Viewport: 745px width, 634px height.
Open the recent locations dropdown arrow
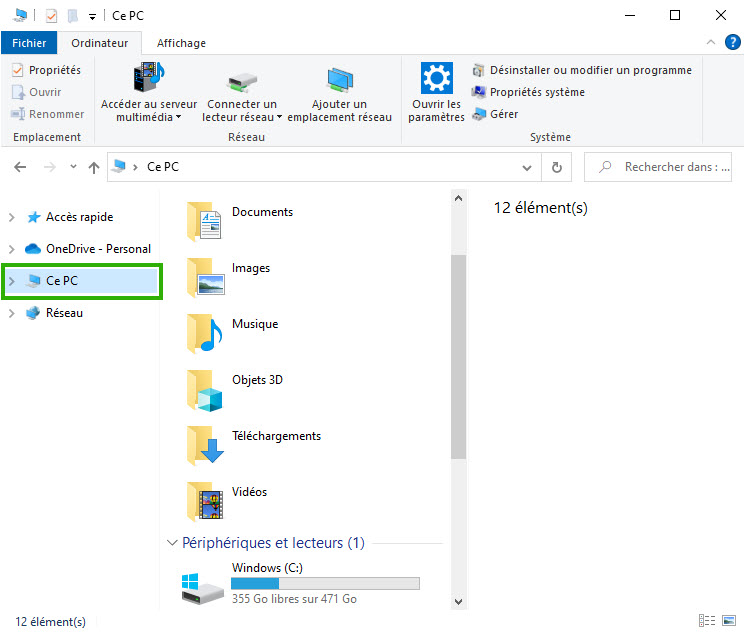click(x=73, y=166)
